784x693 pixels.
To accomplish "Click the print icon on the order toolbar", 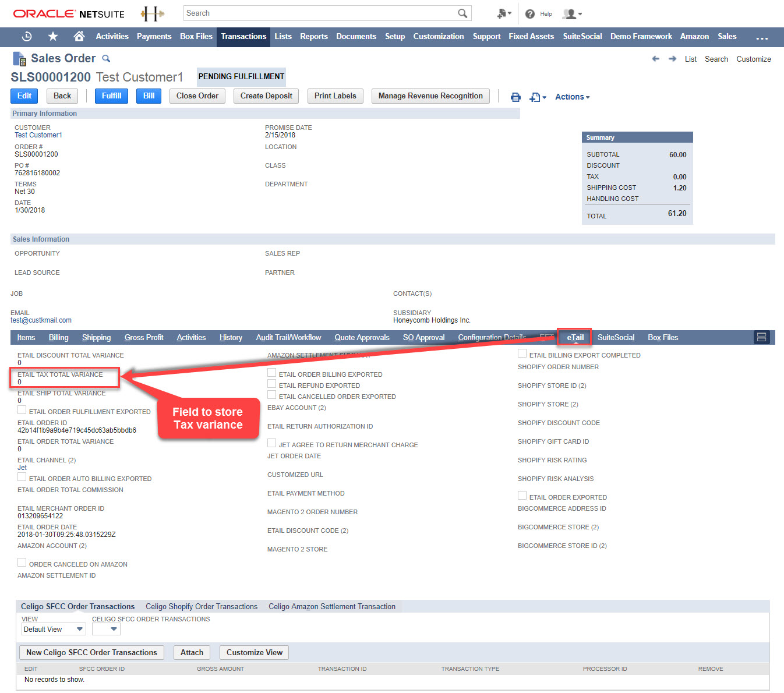I will click(x=515, y=97).
